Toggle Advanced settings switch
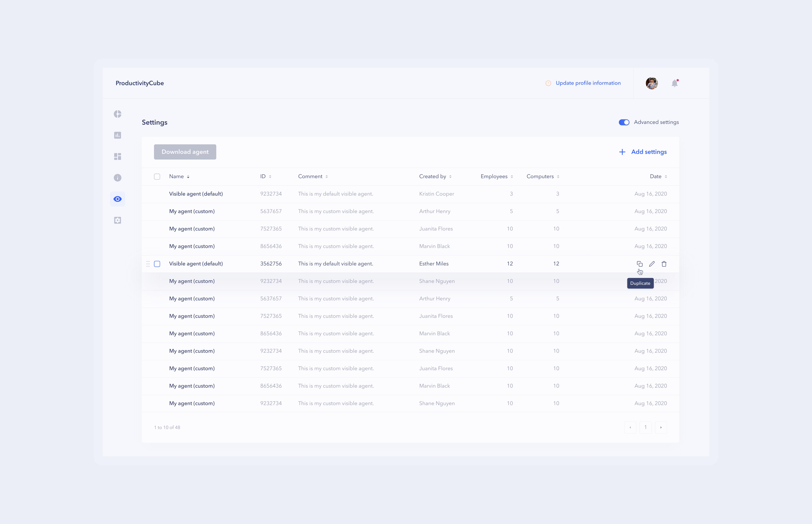The image size is (812, 524). click(624, 122)
